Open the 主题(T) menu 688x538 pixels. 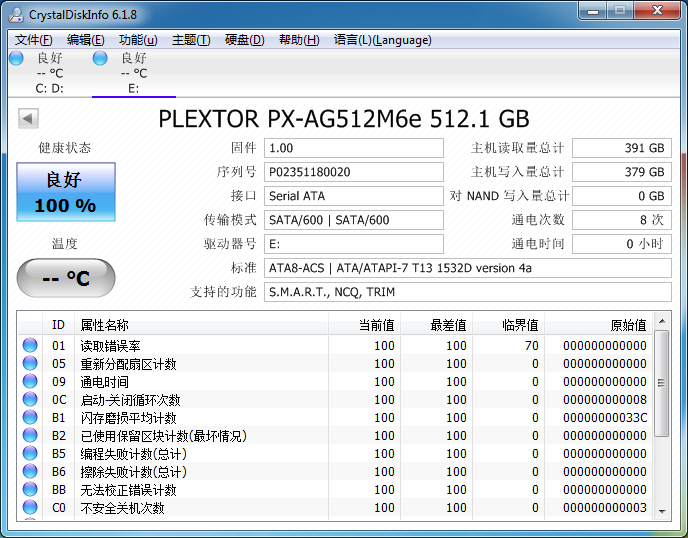coord(191,40)
